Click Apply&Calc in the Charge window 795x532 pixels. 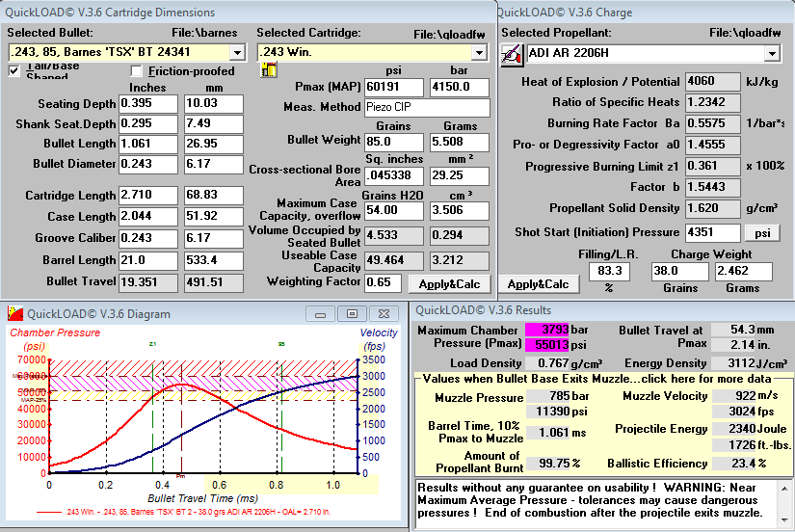tap(538, 284)
